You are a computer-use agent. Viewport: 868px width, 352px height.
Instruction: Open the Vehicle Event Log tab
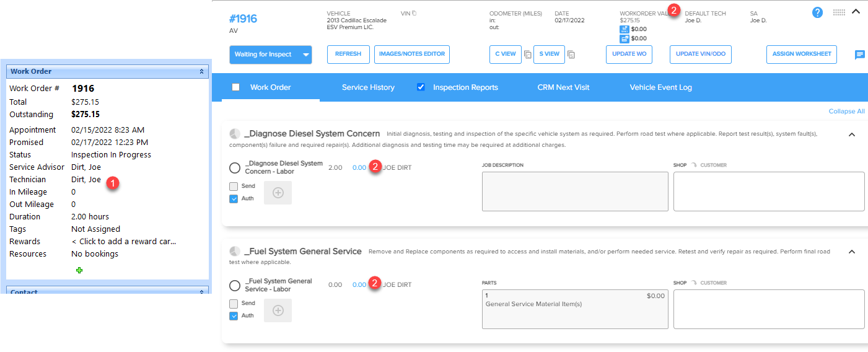(661, 87)
